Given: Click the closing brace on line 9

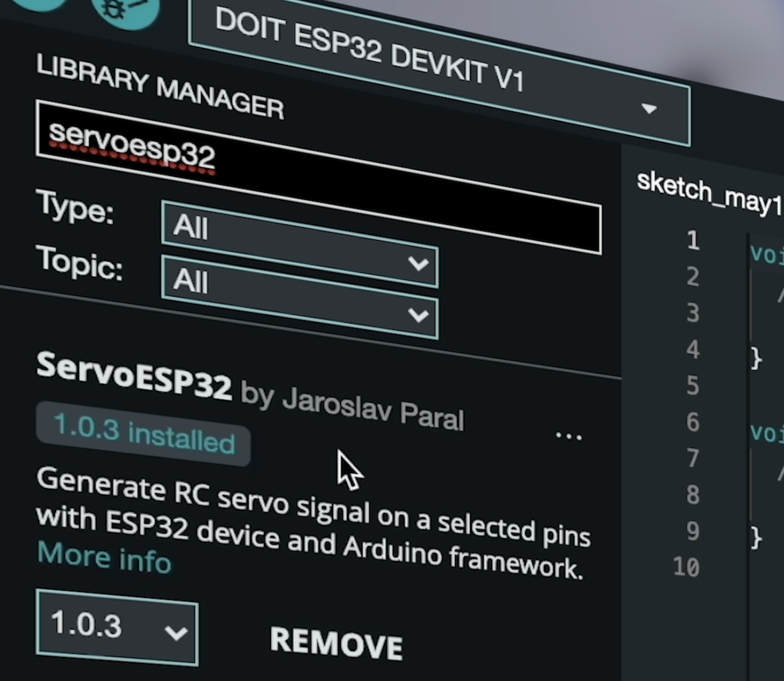Looking at the screenshot, I should [x=756, y=537].
